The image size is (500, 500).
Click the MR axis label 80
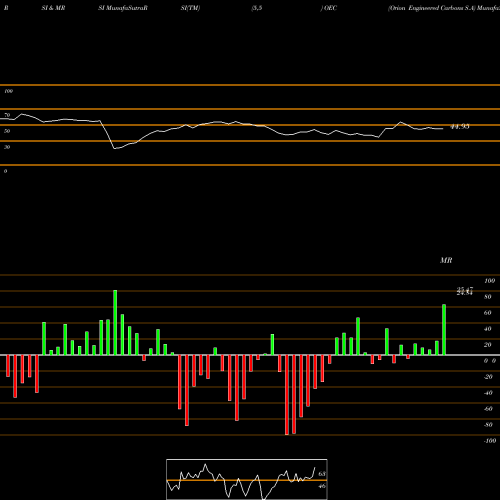(488, 297)
